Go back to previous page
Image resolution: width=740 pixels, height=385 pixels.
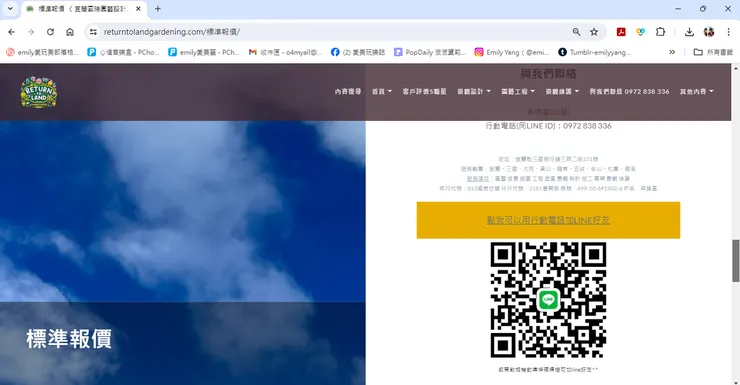click(12, 32)
